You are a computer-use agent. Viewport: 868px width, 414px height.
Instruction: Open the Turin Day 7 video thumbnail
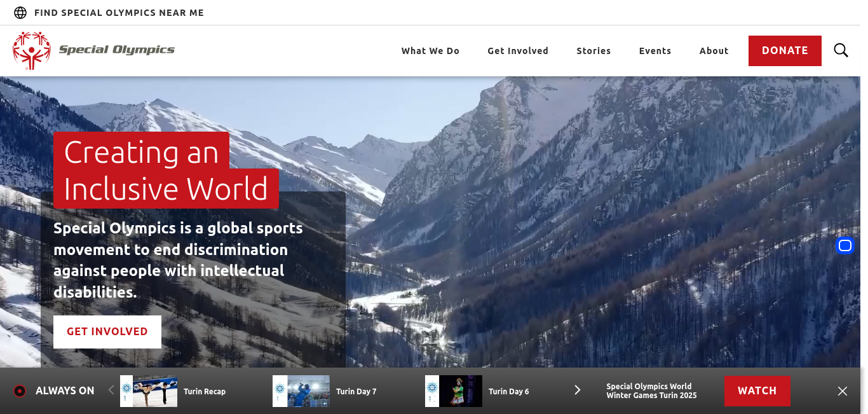point(301,391)
